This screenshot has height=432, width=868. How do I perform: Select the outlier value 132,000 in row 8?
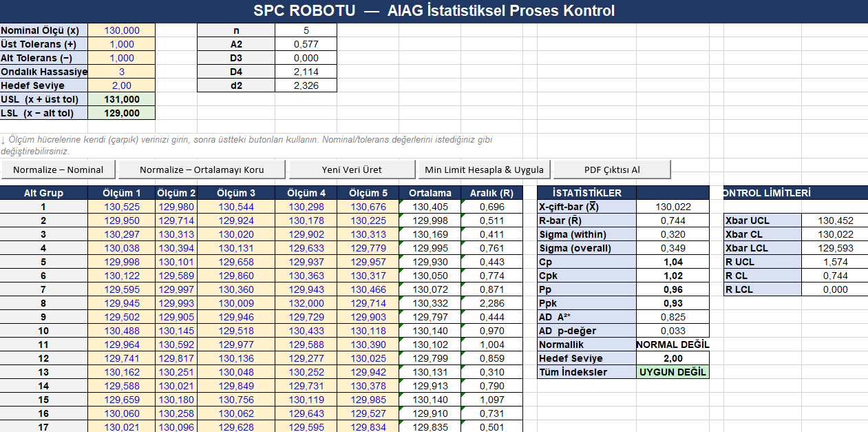point(306,303)
